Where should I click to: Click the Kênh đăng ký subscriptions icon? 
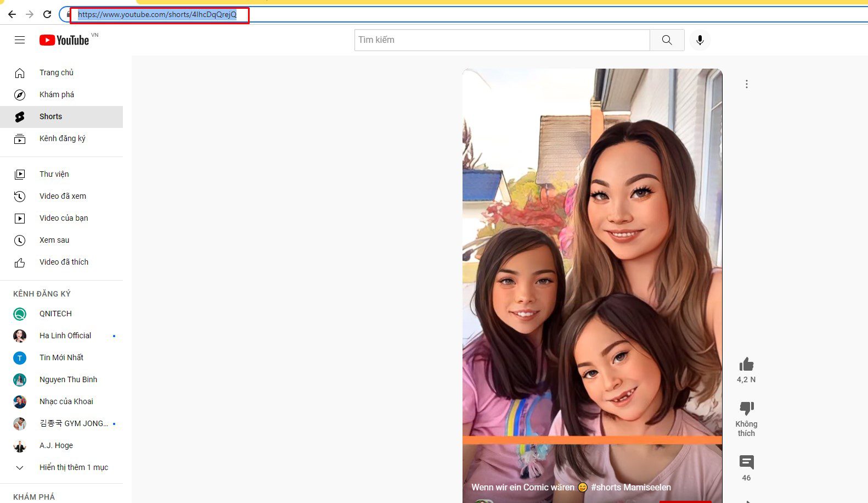coord(20,139)
